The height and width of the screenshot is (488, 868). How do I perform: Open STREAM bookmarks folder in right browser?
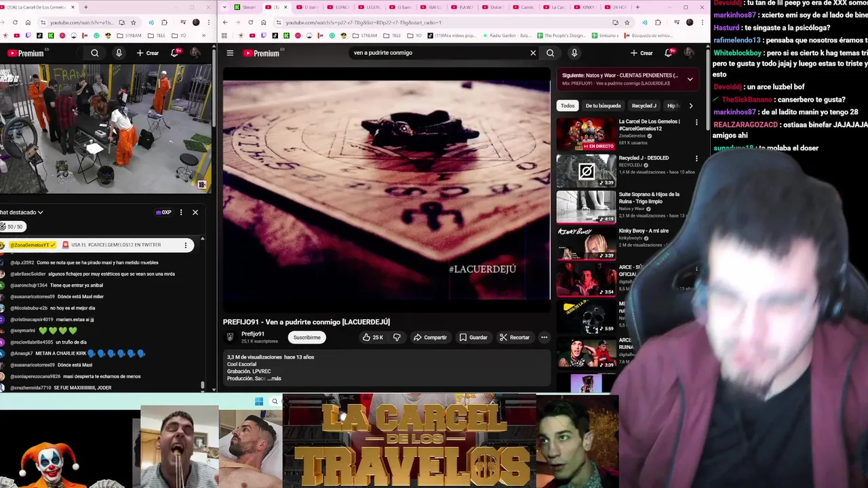pyautogui.click(x=363, y=35)
